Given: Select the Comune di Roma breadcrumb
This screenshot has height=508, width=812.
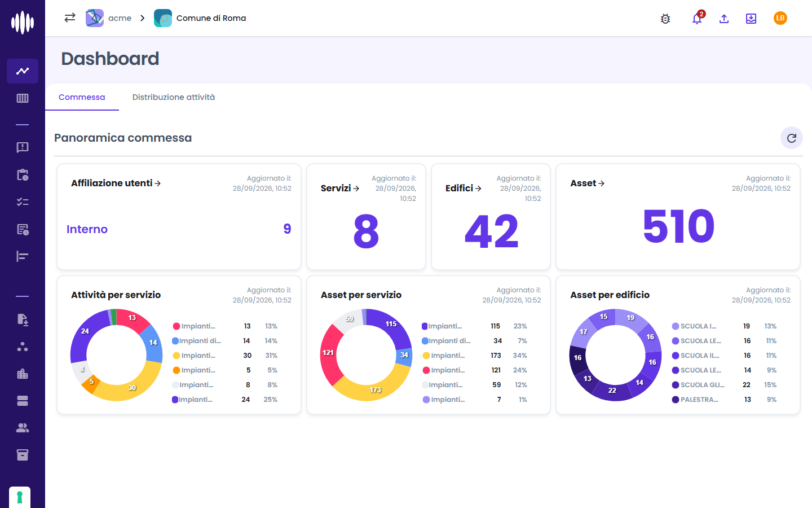Looking at the screenshot, I should tap(200, 18).
